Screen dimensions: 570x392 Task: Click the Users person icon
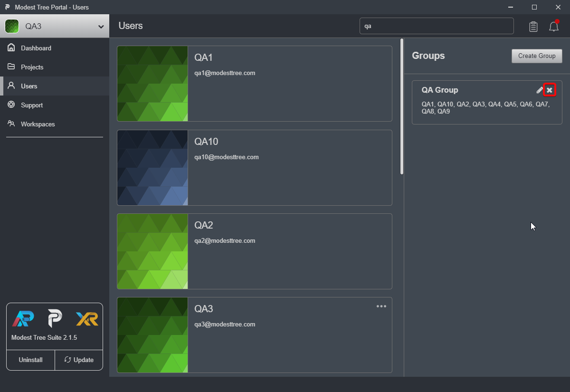point(11,86)
